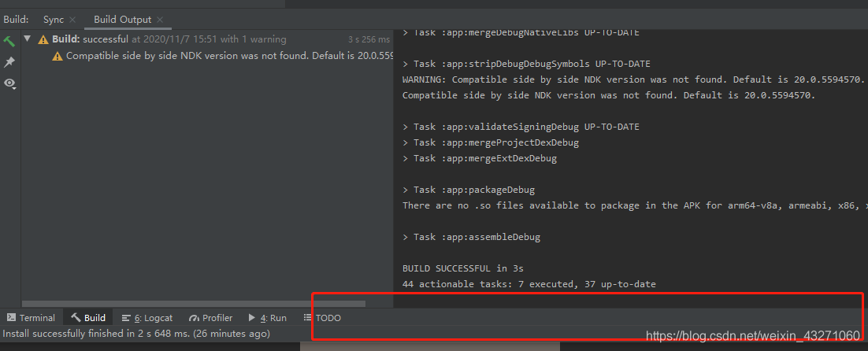Screen dimensions: 868x351
Task: Select the Build Output tab
Action: [x=122, y=20]
